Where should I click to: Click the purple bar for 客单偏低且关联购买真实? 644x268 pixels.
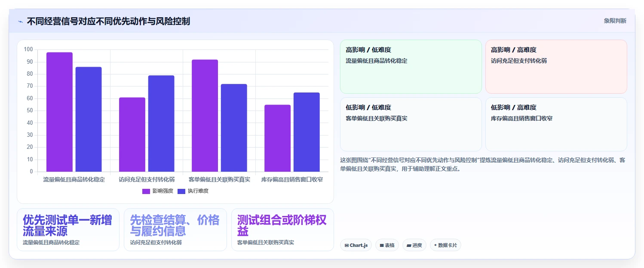pyautogui.click(x=205, y=116)
